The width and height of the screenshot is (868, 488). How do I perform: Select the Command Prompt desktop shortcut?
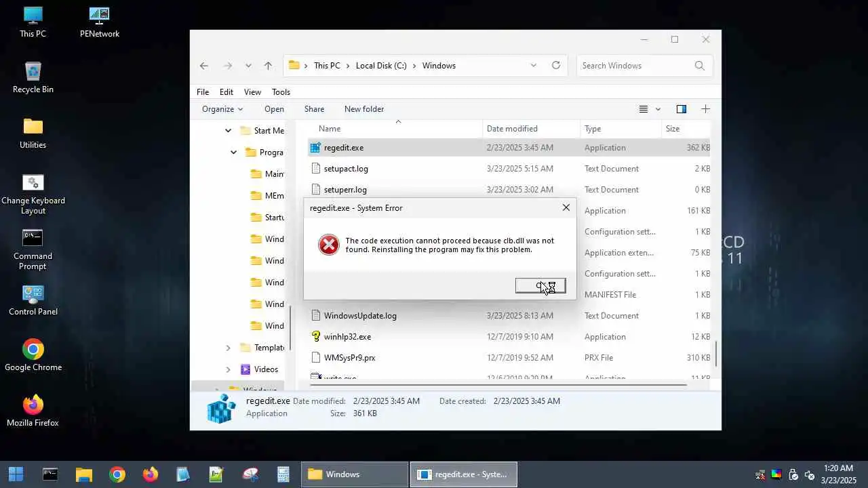(x=33, y=250)
